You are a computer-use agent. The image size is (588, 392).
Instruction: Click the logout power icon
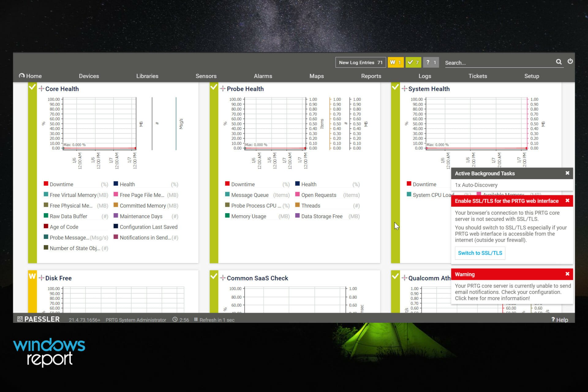(570, 61)
